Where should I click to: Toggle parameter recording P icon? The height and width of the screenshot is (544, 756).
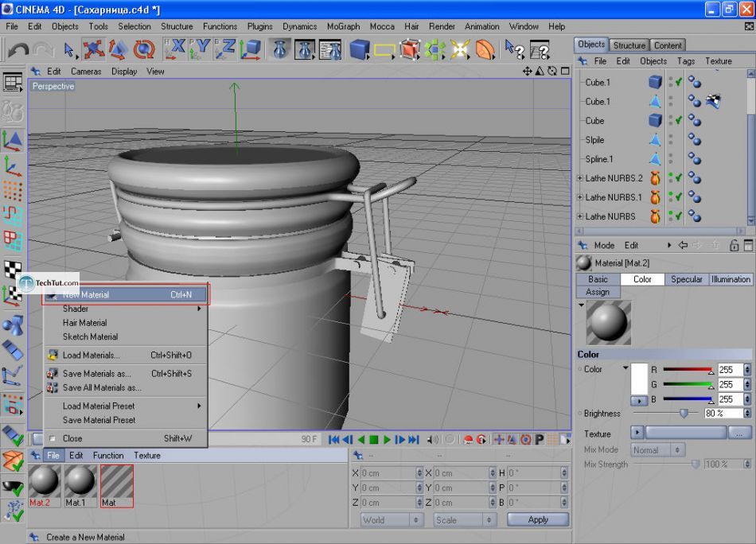pos(539,440)
